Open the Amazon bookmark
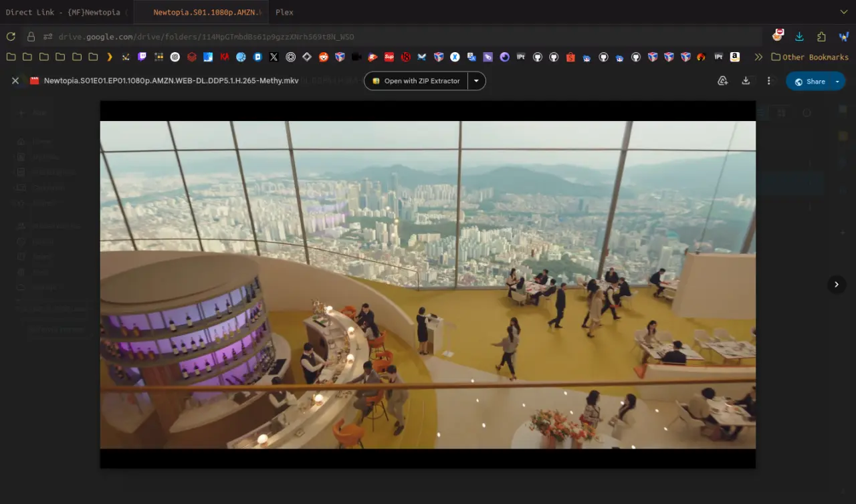The image size is (856, 504). tap(735, 57)
